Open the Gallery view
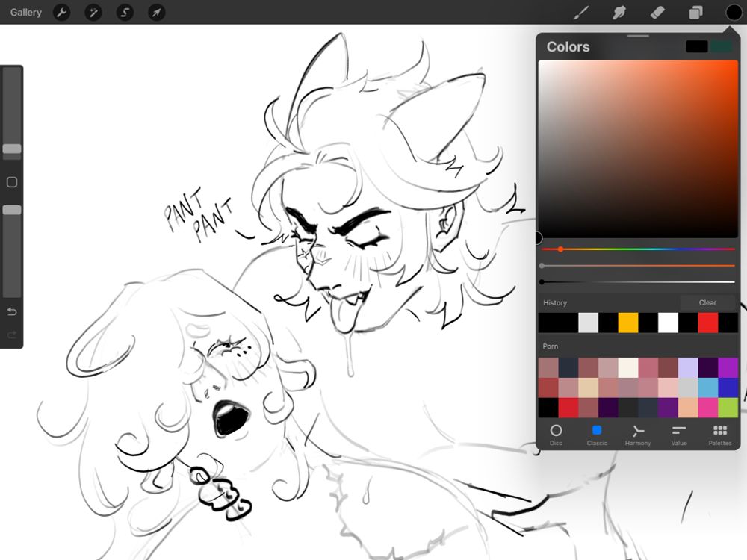This screenshot has width=747, height=560. [25, 13]
